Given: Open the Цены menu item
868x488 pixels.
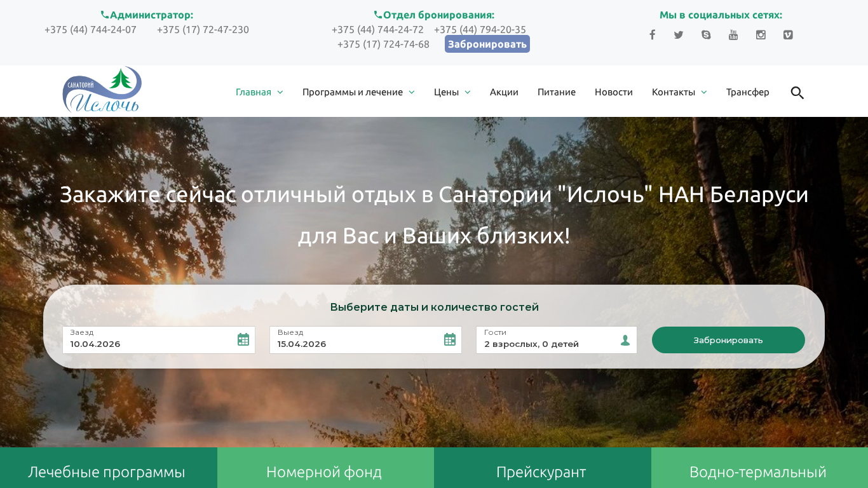Looking at the screenshot, I should pyautogui.click(x=446, y=92).
